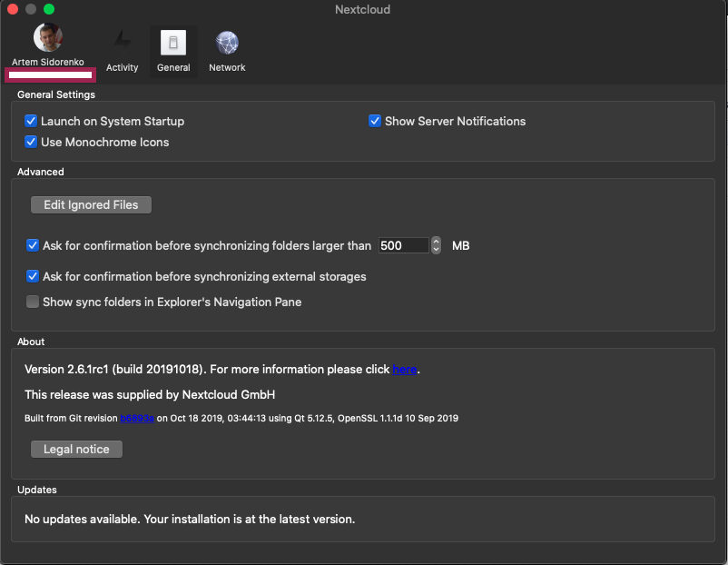Image resolution: width=728 pixels, height=565 pixels.
Task: Enable Show sync folders in Explorer's Navigation Pane
Action: [33, 302]
